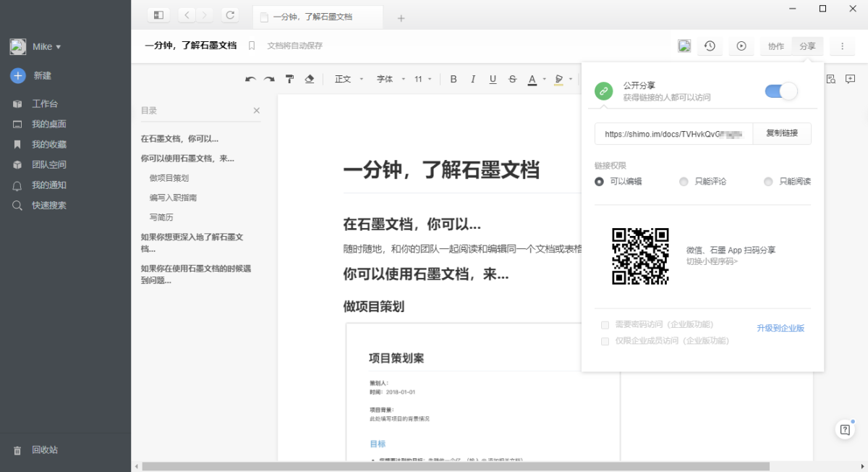The image size is (868, 472).
Task: Turn off the 公开分享 switch
Action: click(x=781, y=91)
